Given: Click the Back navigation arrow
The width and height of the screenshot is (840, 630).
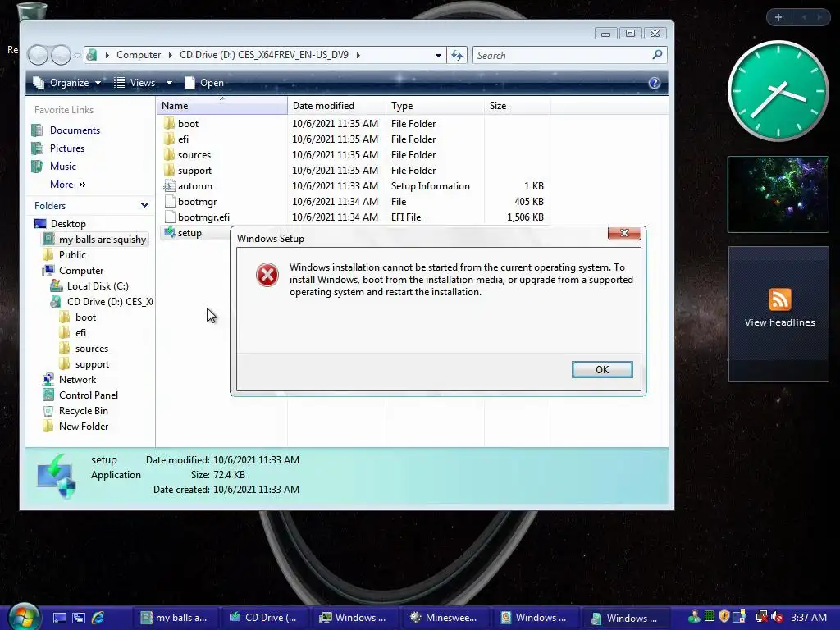Looking at the screenshot, I should 38,55.
